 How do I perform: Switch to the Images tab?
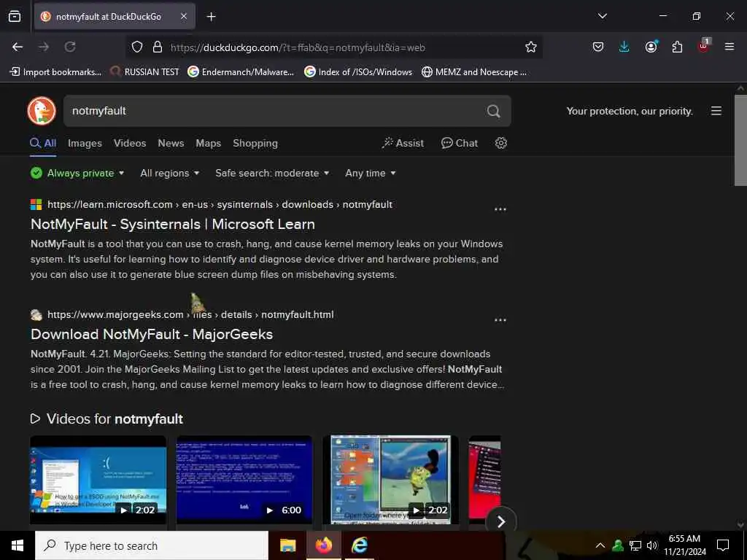85,143
